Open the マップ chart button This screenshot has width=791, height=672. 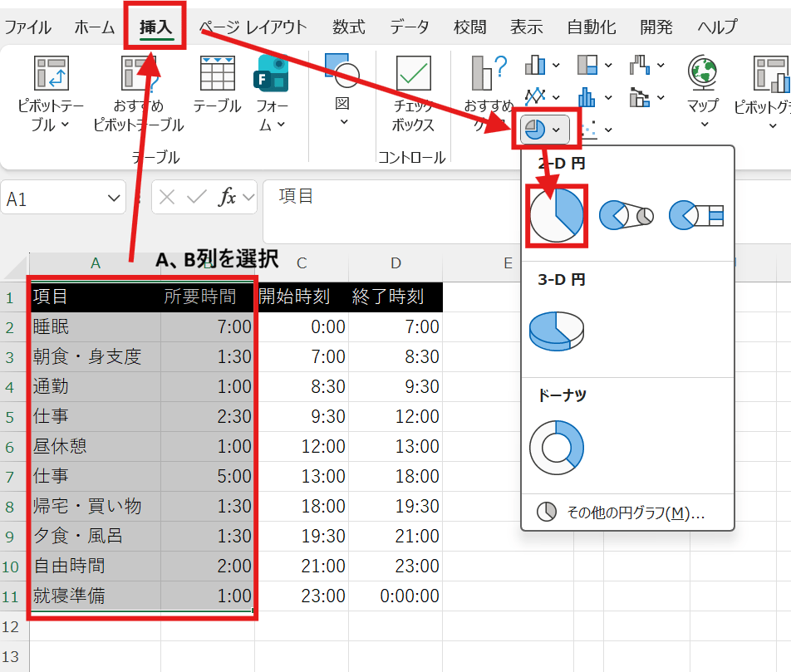pos(703,93)
